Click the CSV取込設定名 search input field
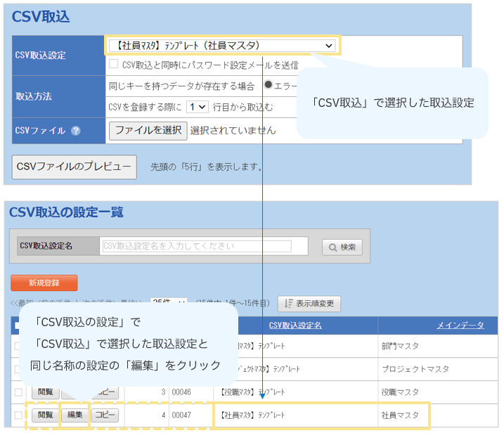Screen dimensions: 504x433 click(x=196, y=246)
